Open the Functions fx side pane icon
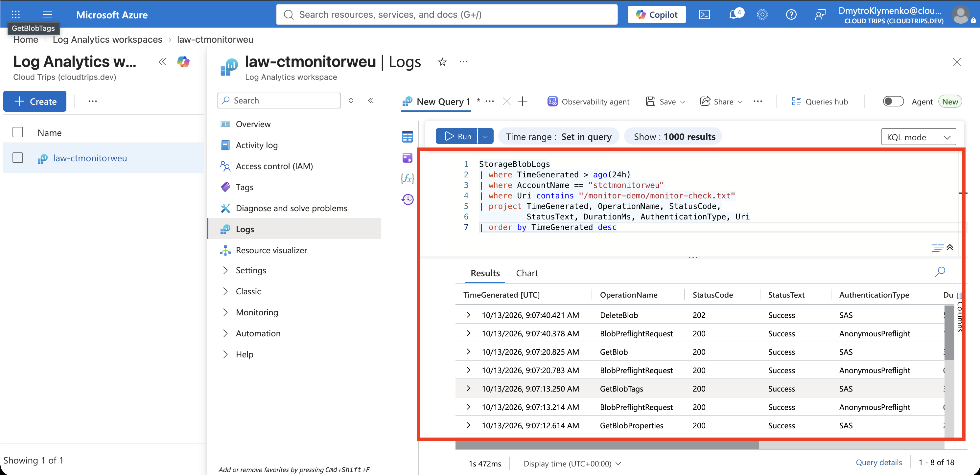 (407, 178)
